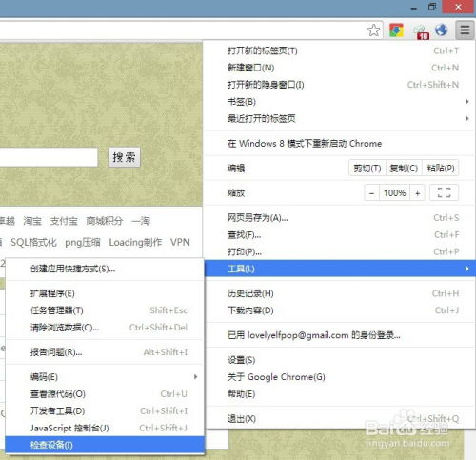Screen dimensions: 476x460
Task: Open the 淘宝 link on the page
Action: click(32, 221)
